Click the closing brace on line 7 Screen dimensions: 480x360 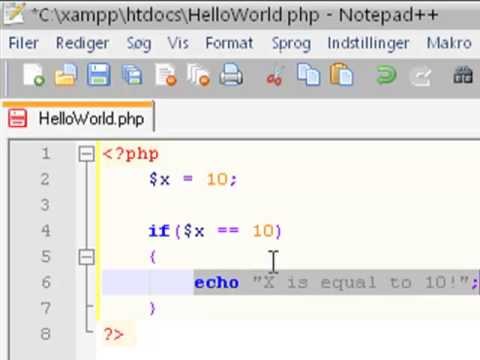tap(153, 309)
